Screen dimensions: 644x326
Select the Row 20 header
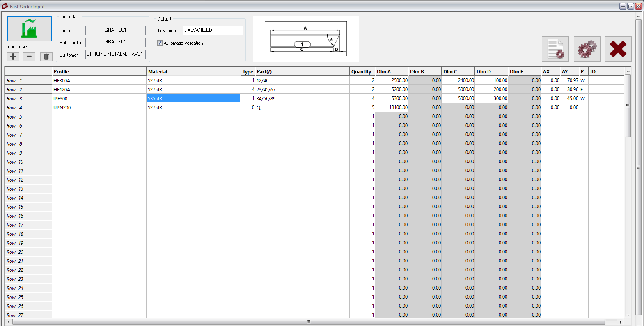click(x=28, y=252)
